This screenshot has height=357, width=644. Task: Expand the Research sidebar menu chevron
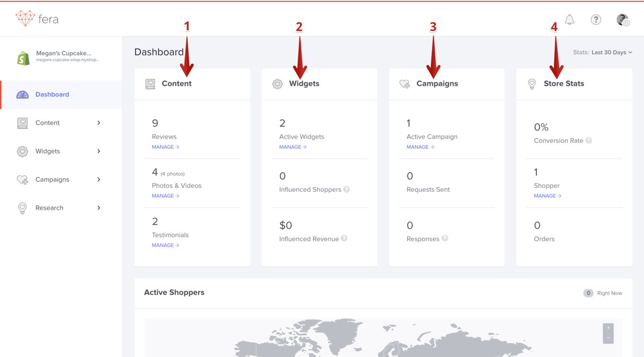point(99,208)
